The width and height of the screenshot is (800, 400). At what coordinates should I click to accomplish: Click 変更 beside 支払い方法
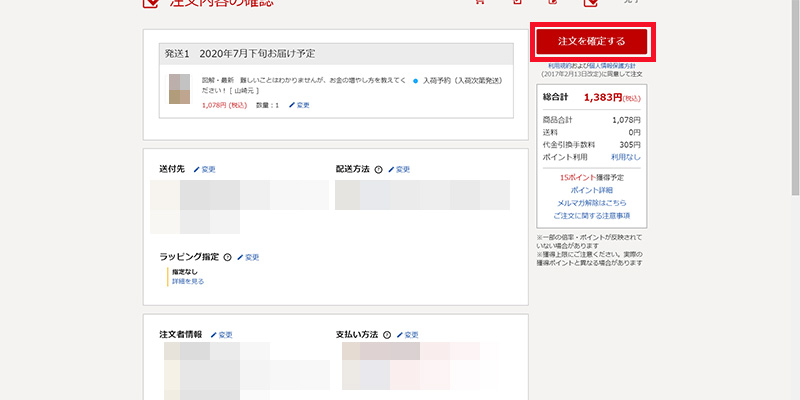coord(407,335)
